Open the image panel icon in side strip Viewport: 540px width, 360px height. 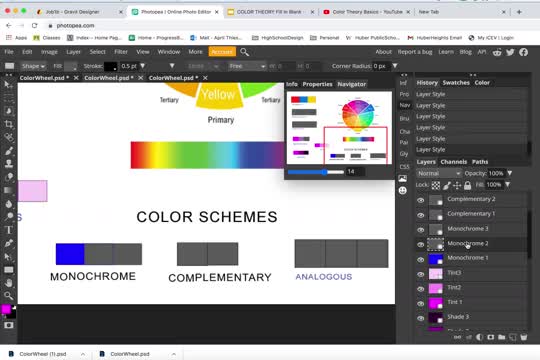pyautogui.click(x=403, y=178)
